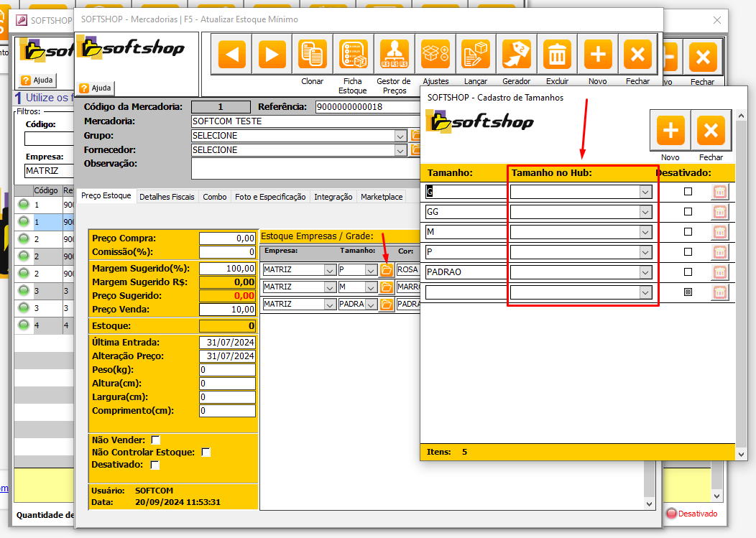Click Novo plus icon in Cadastro de Tamanhos
Image resolution: width=756 pixels, height=538 pixels.
point(670,131)
